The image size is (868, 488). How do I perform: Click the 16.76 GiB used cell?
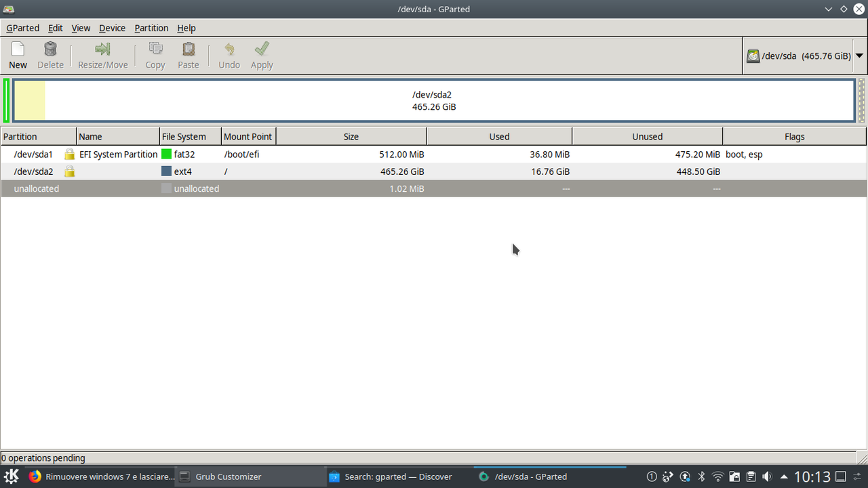[551, 171]
